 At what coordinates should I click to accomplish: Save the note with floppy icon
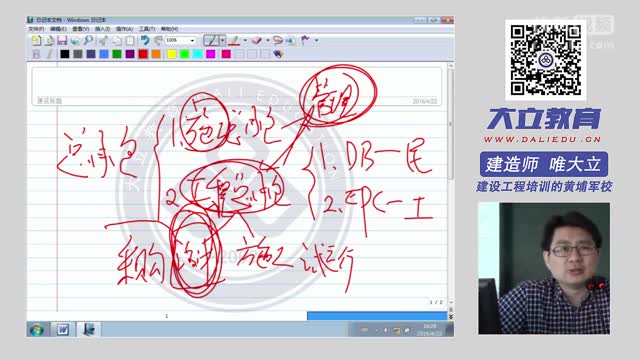62,40
